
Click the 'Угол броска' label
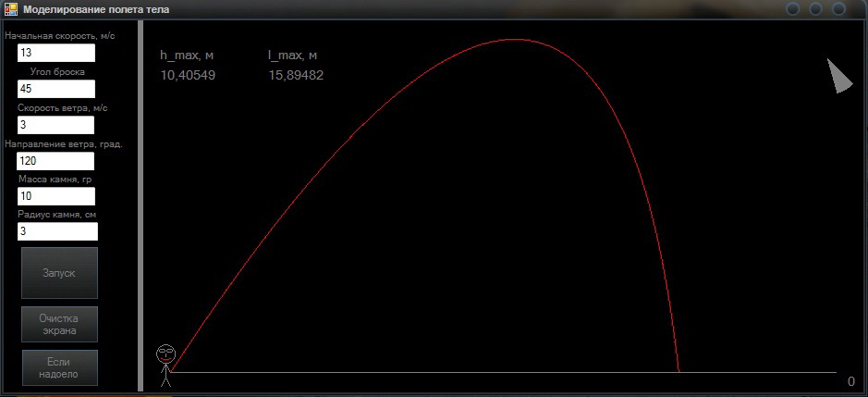(x=57, y=71)
